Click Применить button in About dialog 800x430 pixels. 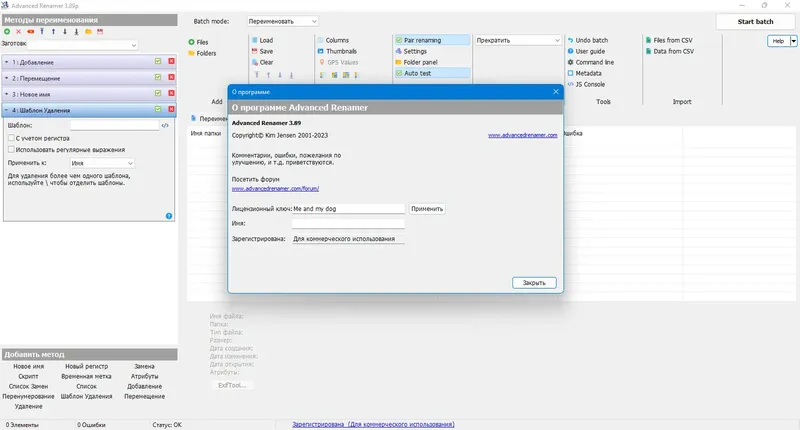click(x=427, y=209)
